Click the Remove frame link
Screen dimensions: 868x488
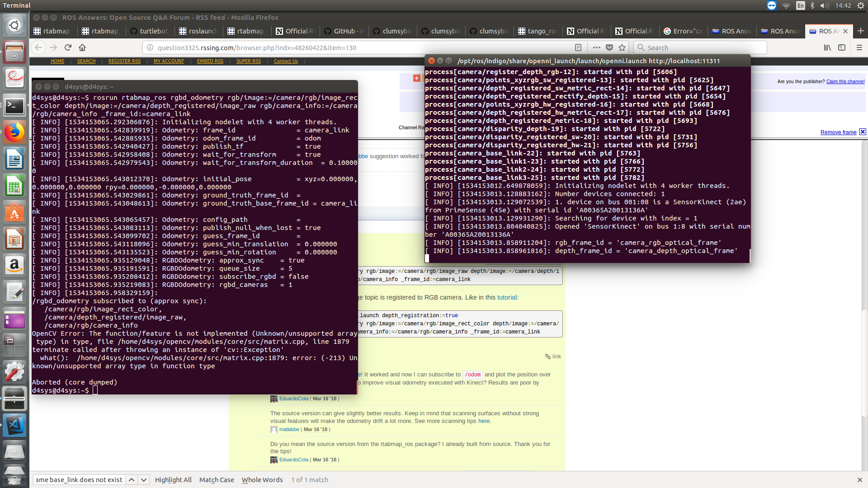[838, 132]
